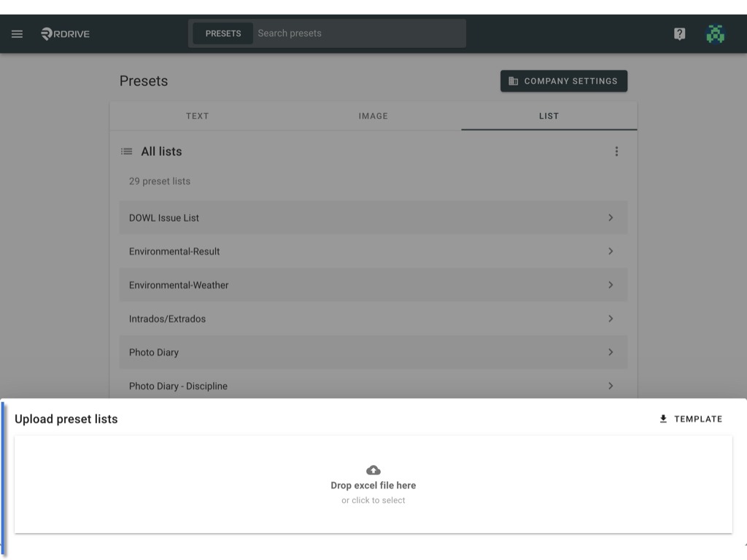Expand the Environmental-Result chevron
This screenshot has height=560, width=747.
click(x=611, y=251)
